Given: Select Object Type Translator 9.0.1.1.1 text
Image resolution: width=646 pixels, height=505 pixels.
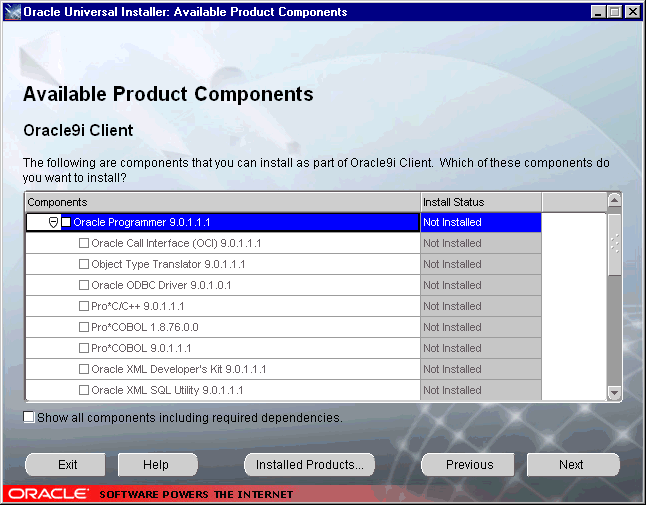Looking at the screenshot, I should click(x=168, y=264).
